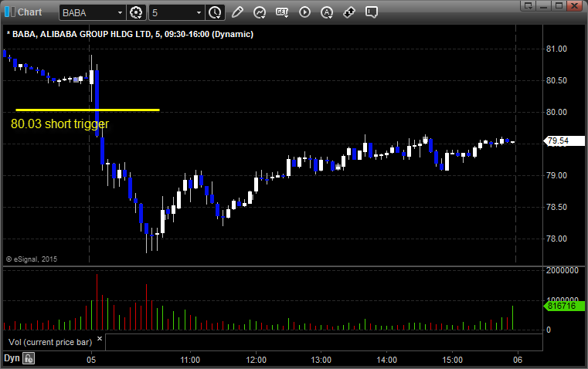Click the Chart window title icon
The width and height of the screenshot is (588, 369).
(x=8, y=12)
